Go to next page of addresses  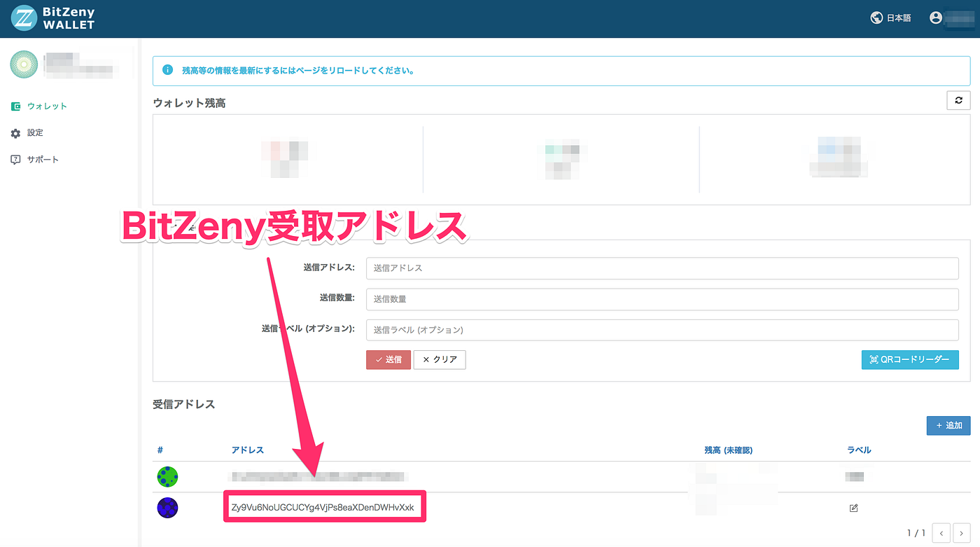[961, 533]
